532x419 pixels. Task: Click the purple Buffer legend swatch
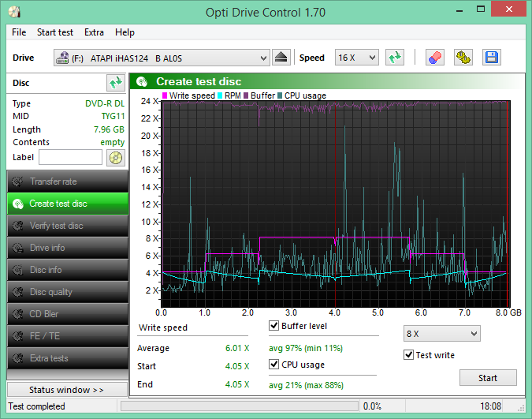point(246,95)
